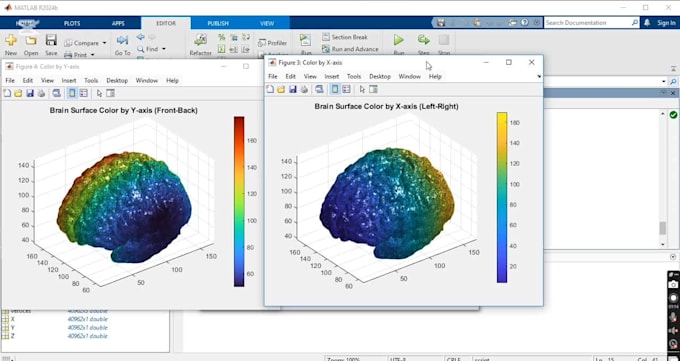The height and width of the screenshot is (361, 680).
Task: Open the Find tool in the ribbon
Action: coord(147,49)
